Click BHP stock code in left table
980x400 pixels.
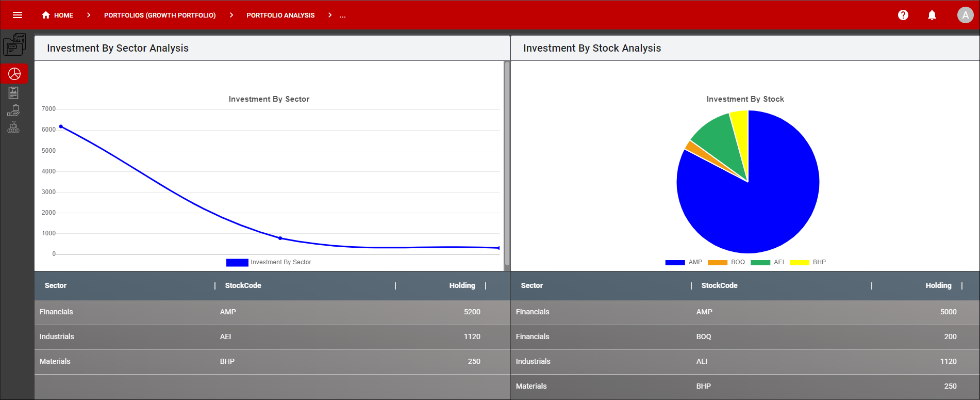coord(227,361)
